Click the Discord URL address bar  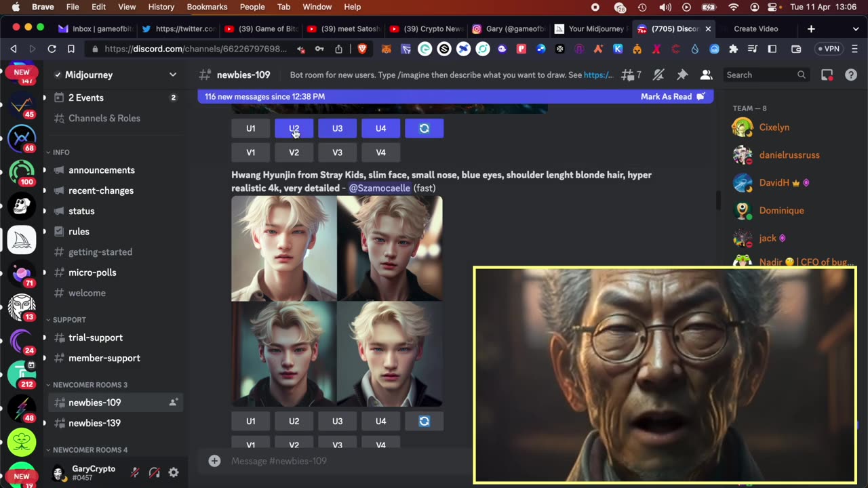click(x=196, y=49)
